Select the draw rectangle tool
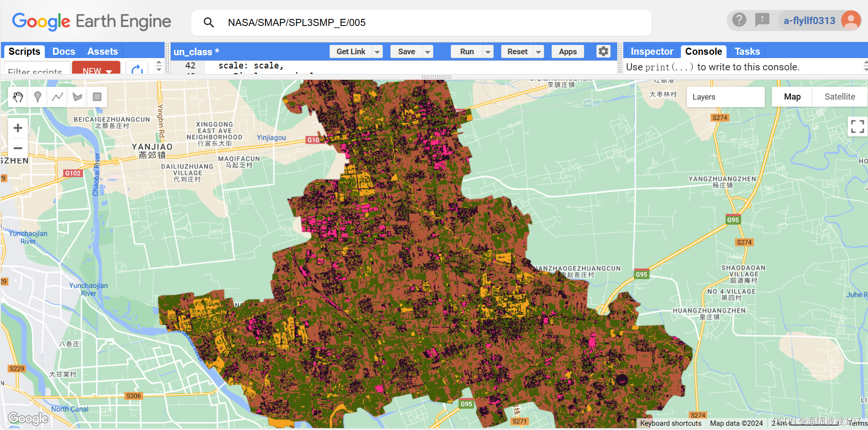Viewport: 868px width, 430px height. coord(97,97)
